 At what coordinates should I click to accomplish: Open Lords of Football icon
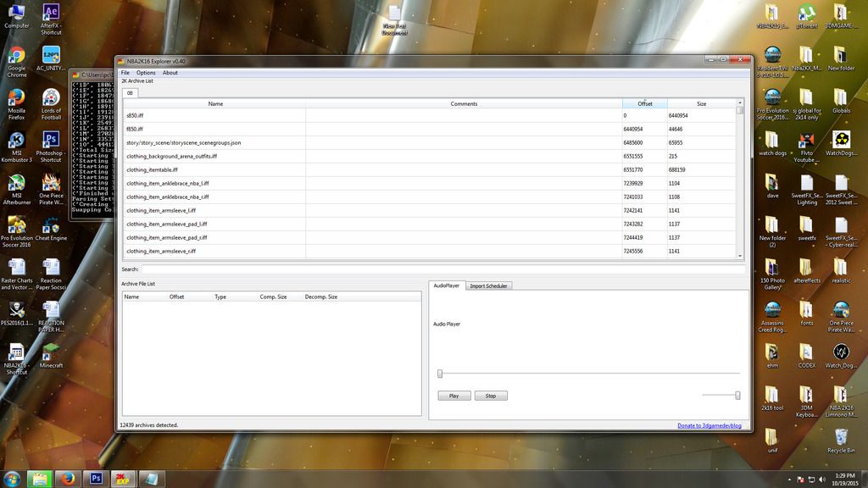pyautogui.click(x=51, y=104)
